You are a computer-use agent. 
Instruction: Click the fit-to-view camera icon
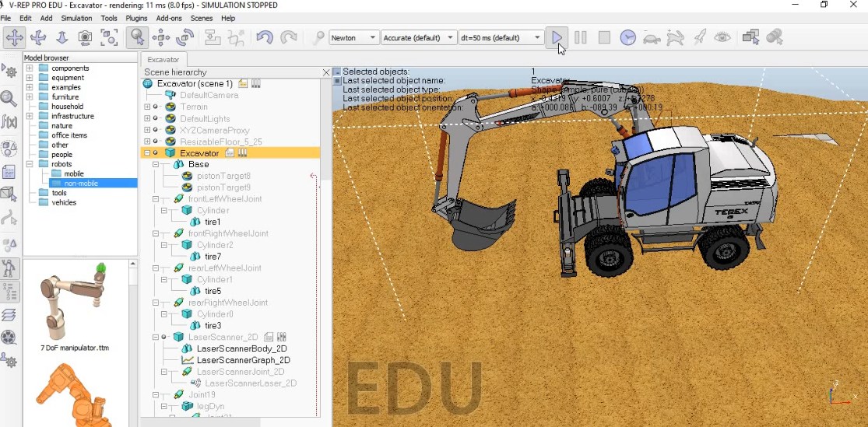(x=109, y=37)
